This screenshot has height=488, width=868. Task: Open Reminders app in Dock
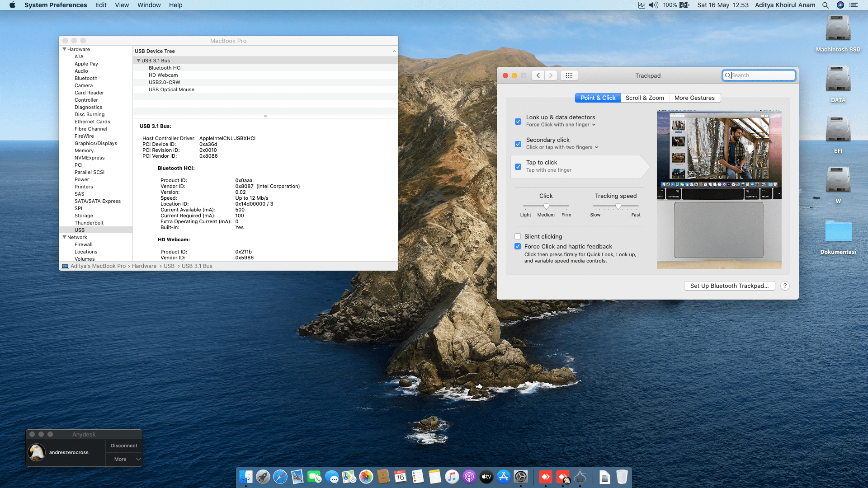pos(418,477)
